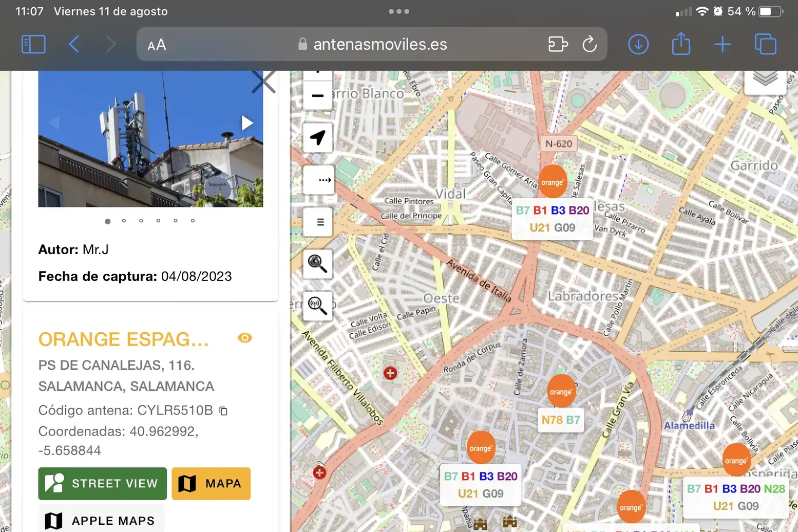Open the map list menu button

[317, 222]
